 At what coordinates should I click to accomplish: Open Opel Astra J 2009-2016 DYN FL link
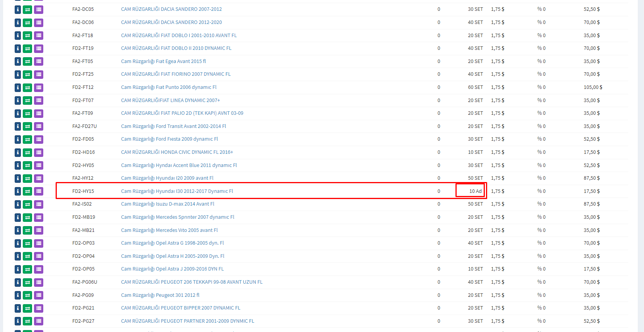point(172,269)
